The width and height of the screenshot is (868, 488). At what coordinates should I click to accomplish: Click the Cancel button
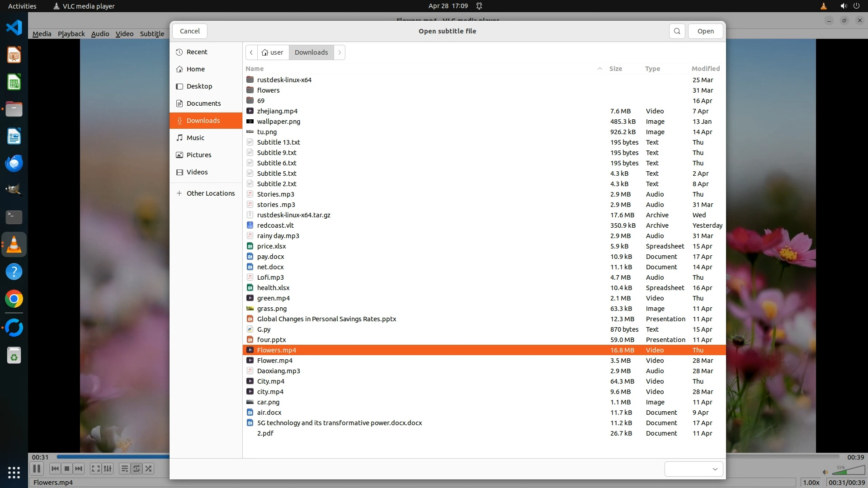click(x=189, y=31)
